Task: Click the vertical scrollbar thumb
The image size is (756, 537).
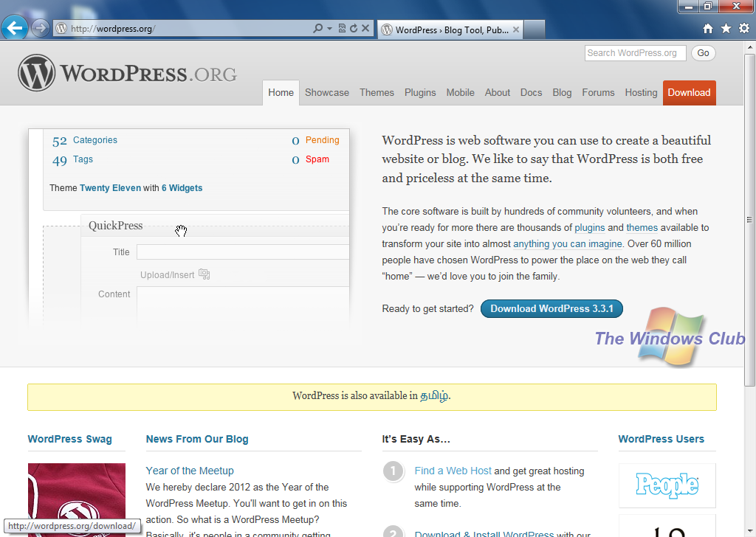Action: click(x=750, y=220)
